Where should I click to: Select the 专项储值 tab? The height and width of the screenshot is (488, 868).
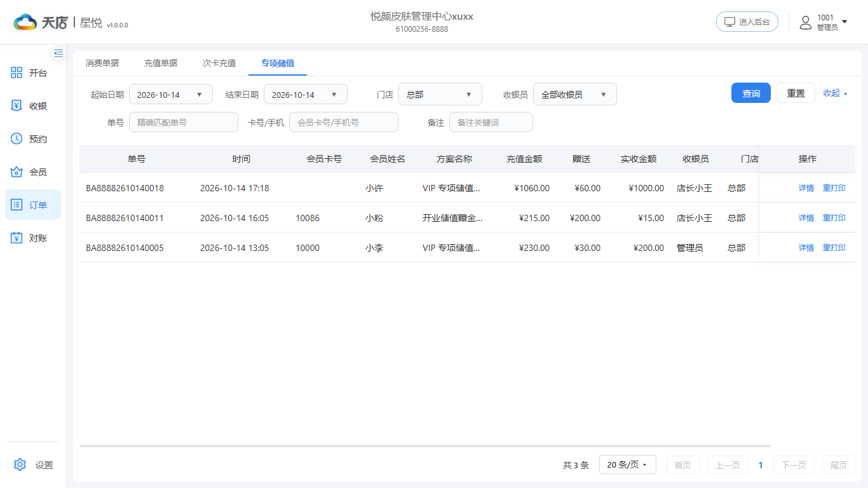[278, 63]
